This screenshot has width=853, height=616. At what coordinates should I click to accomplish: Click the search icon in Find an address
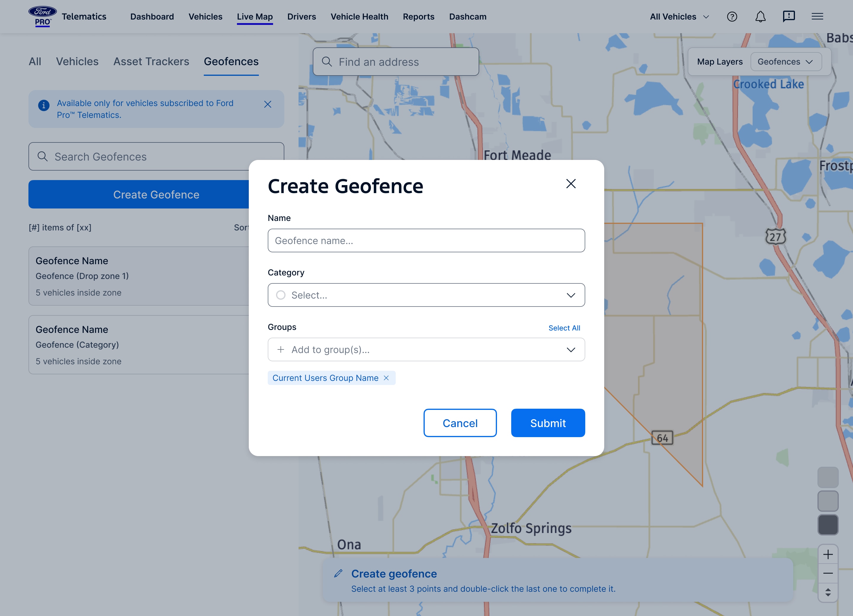click(327, 61)
